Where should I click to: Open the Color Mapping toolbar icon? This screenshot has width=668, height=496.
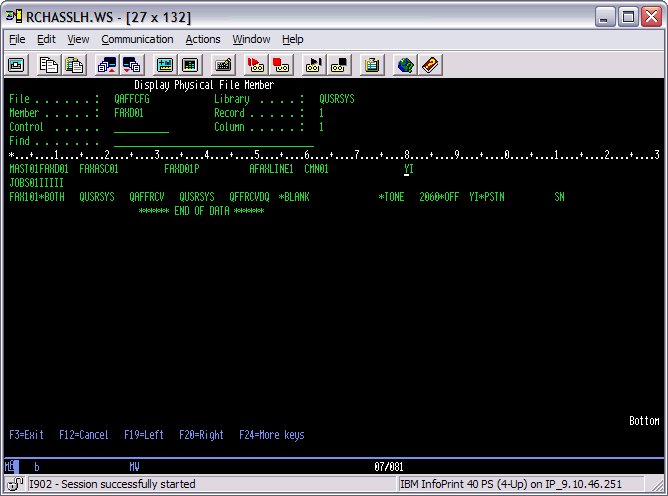click(189, 65)
